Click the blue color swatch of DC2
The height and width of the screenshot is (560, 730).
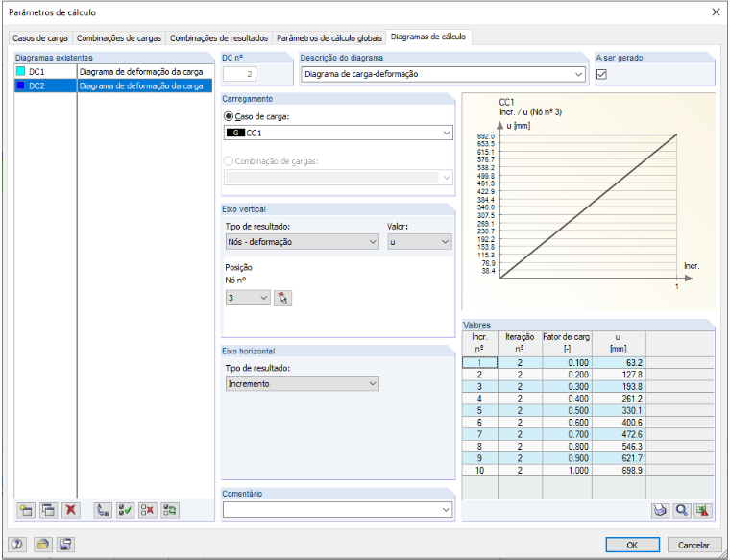click(20, 85)
